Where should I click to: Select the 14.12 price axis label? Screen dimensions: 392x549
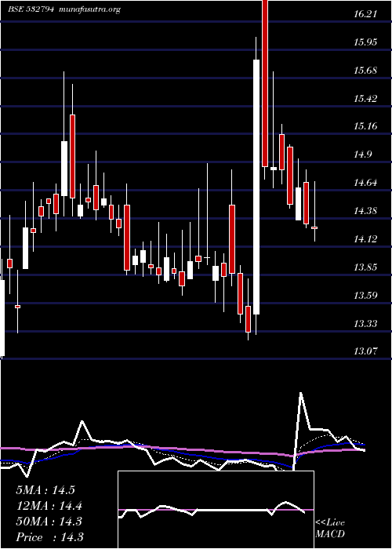(365, 239)
